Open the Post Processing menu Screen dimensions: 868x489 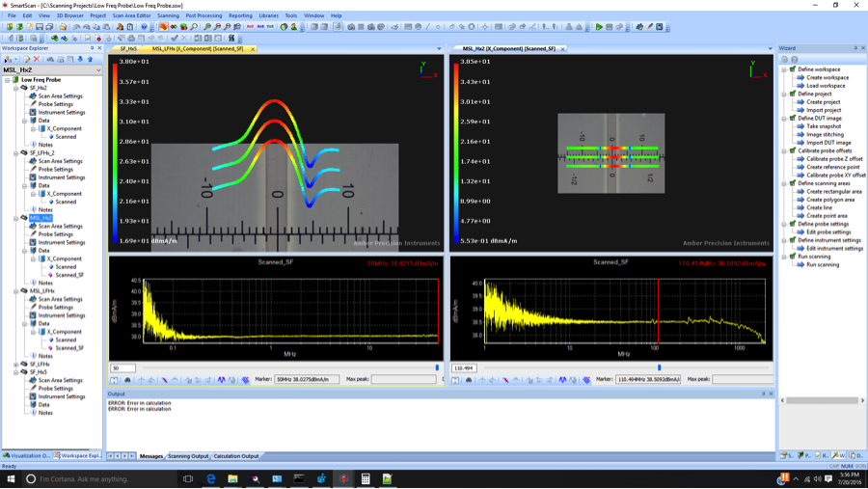pyautogui.click(x=203, y=15)
